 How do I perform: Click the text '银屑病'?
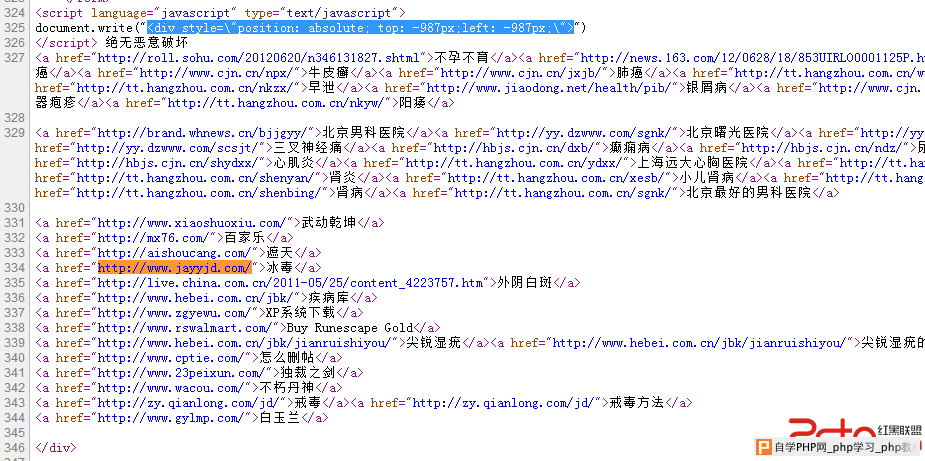tap(707, 88)
